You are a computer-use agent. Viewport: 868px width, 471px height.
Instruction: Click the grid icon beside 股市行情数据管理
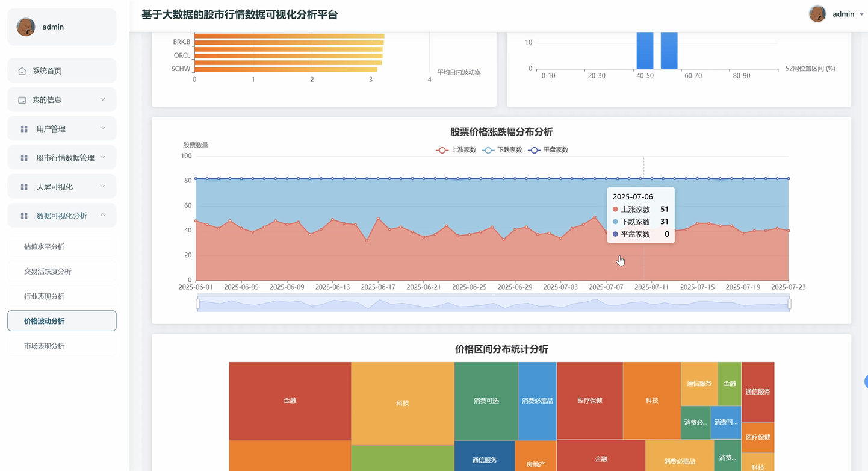click(24, 158)
